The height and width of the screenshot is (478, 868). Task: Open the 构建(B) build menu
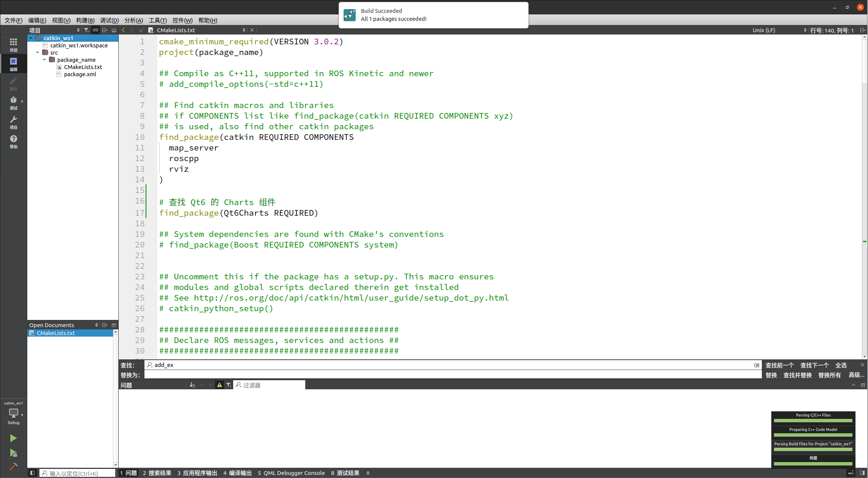point(85,20)
